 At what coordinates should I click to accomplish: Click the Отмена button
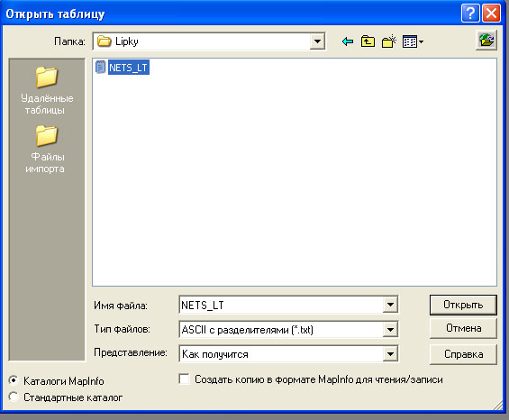click(463, 328)
